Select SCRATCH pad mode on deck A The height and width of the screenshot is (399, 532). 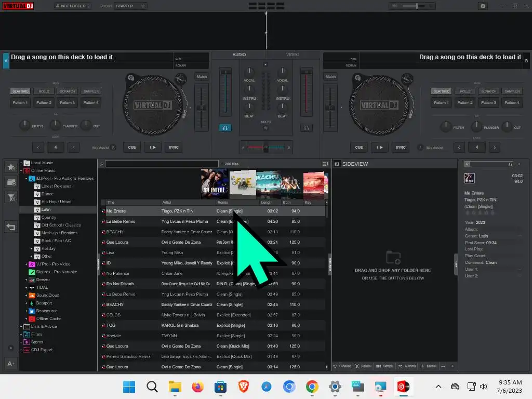(68, 91)
